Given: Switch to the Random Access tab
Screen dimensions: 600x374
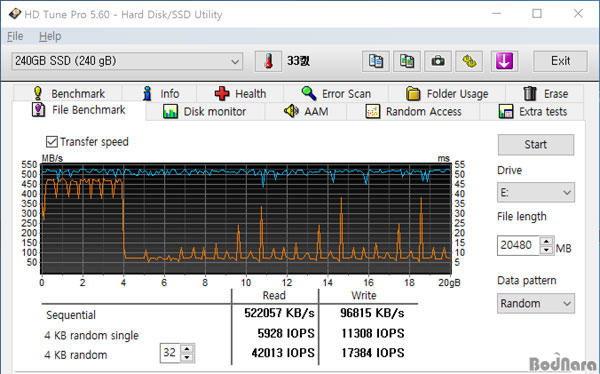Looking at the screenshot, I should [x=413, y=111].
